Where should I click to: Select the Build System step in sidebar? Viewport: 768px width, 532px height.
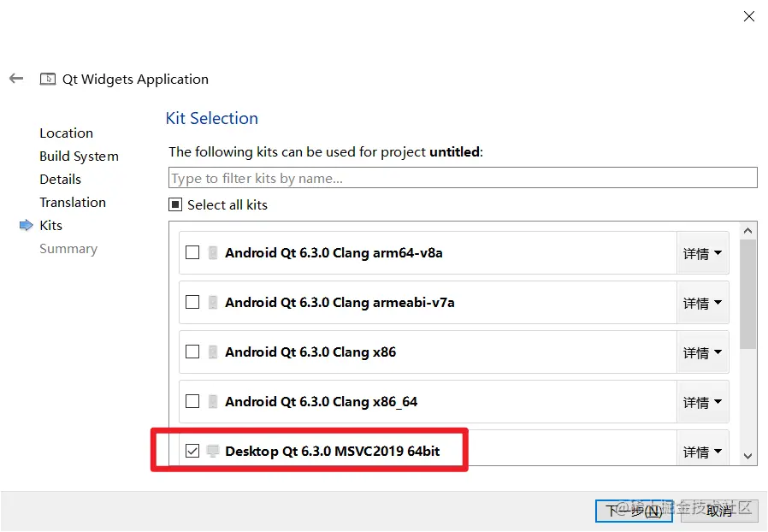pyautogui.click(x=79, y=157)
